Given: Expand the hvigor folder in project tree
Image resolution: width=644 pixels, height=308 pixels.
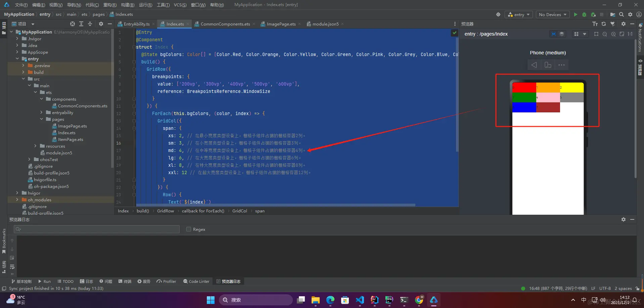Looking at the screenshot, I should point(17,193).
